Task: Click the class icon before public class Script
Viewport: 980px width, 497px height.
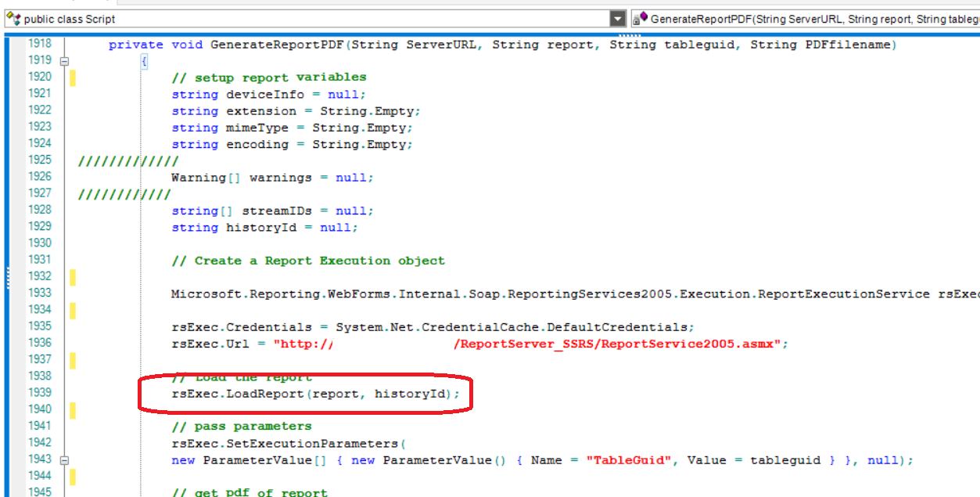Action: pyautogui.click(x=13, y=18)
